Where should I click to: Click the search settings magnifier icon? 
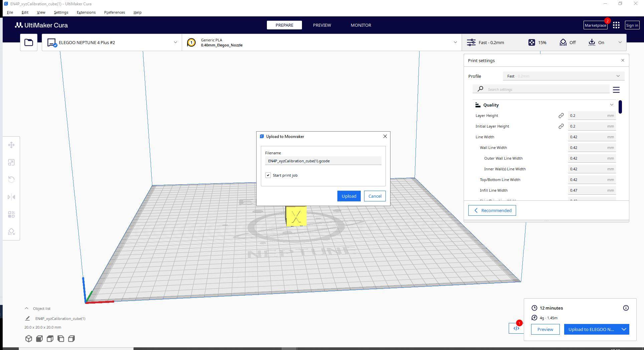click(480, 89)
